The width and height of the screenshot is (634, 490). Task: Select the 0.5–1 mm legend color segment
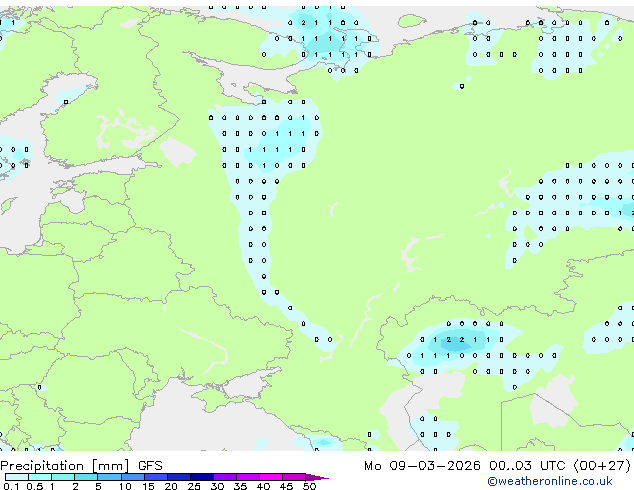(40, 477)
